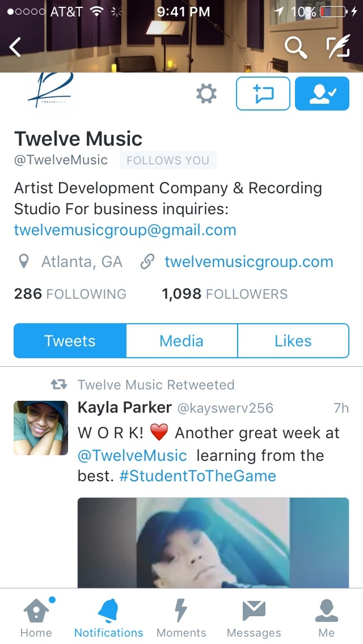This screenshot has width=363, height=644.
Task: Switch to the Likes segment
Action: pos(293,341)
